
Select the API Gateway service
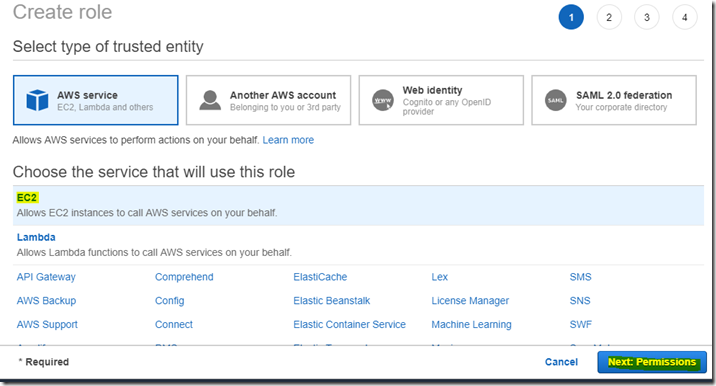coord(46,277)
